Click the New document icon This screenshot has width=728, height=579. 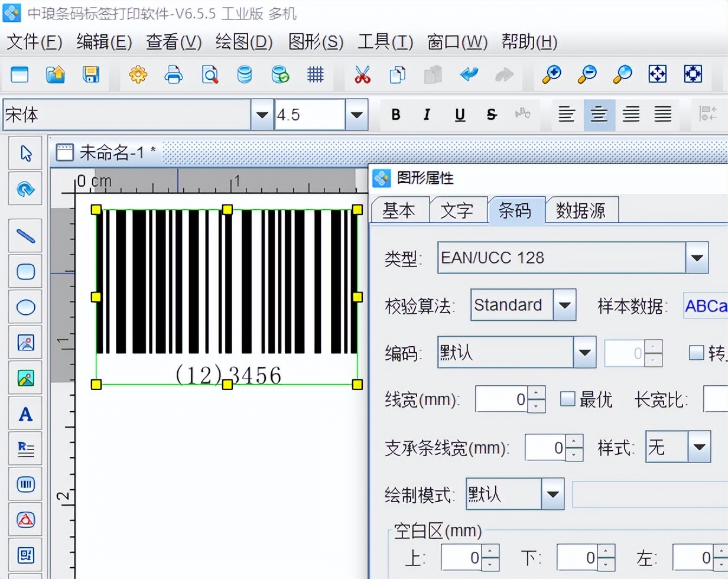tap(19, 74)
